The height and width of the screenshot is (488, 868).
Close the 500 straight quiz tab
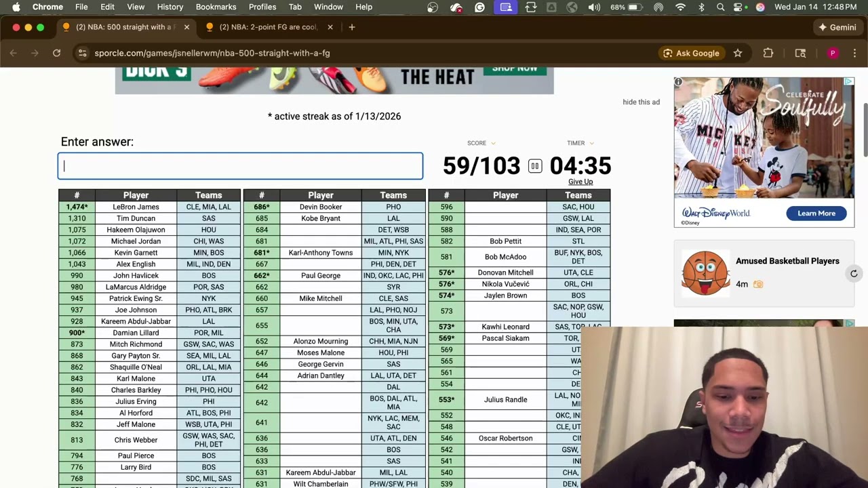(x=186, y=27)
